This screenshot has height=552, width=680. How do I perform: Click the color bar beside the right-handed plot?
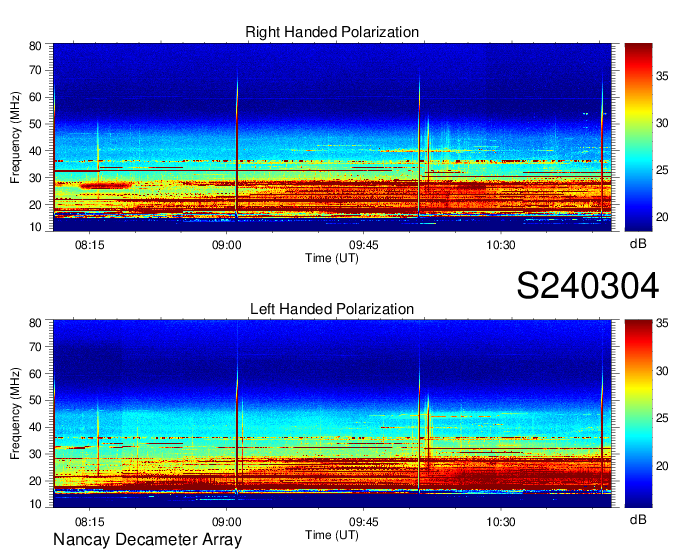pyautogui.click(x=638, y=137)
